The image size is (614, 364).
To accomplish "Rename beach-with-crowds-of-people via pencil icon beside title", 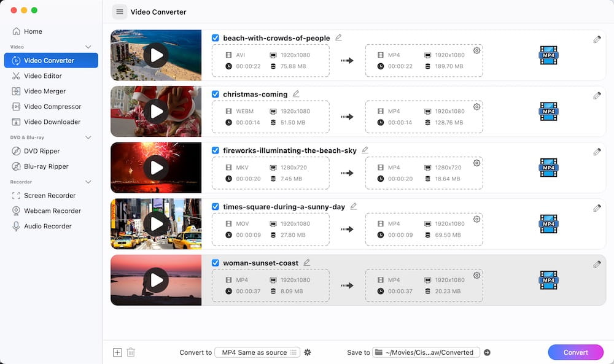I will click(339, 37).
